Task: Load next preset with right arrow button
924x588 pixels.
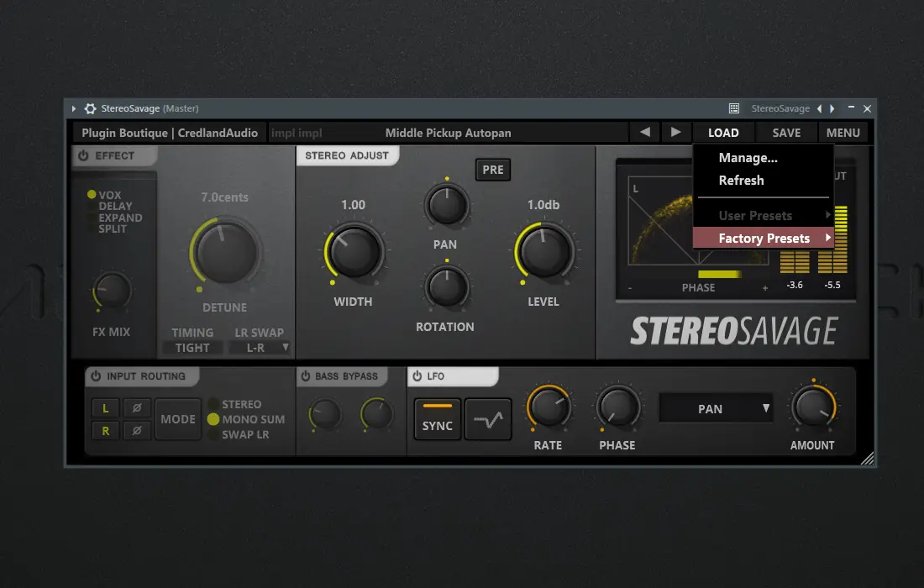Action: coord(675,133)
